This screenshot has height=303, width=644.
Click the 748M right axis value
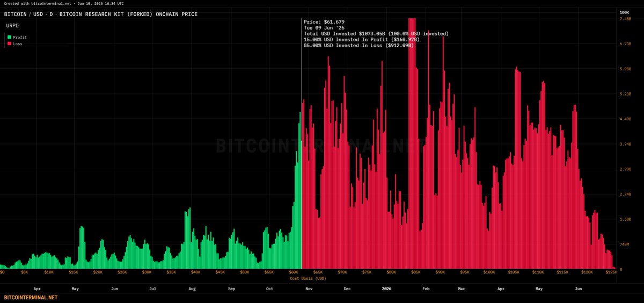tap(624, 244)
